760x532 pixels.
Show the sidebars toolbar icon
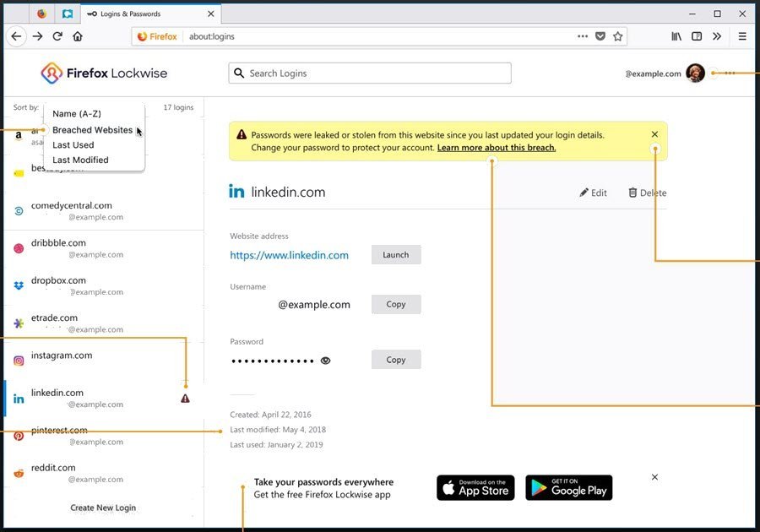pos(697,36)
